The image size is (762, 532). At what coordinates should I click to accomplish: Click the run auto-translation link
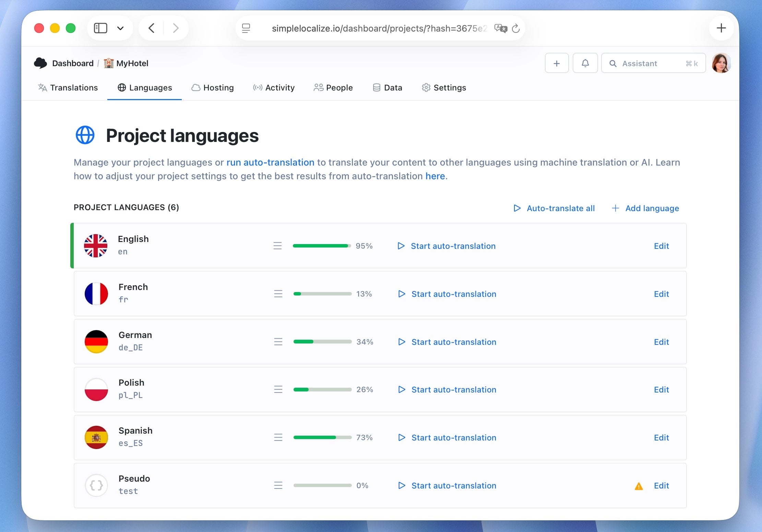point(270,162)
